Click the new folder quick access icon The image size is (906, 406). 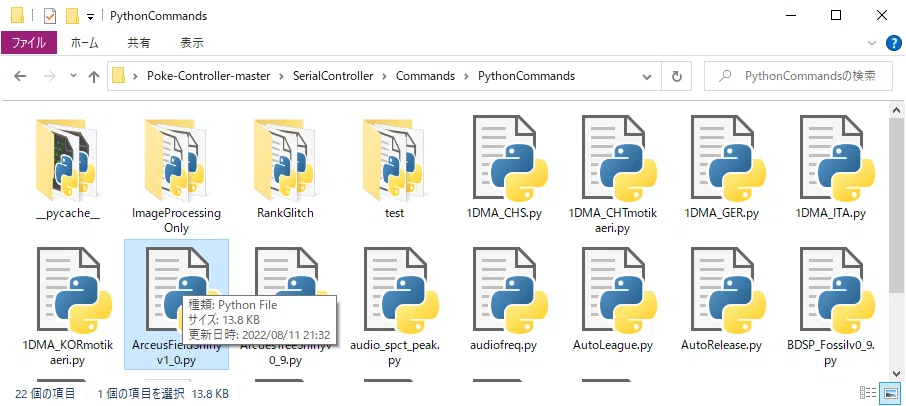pyautogui.click(x=72, y=16)
